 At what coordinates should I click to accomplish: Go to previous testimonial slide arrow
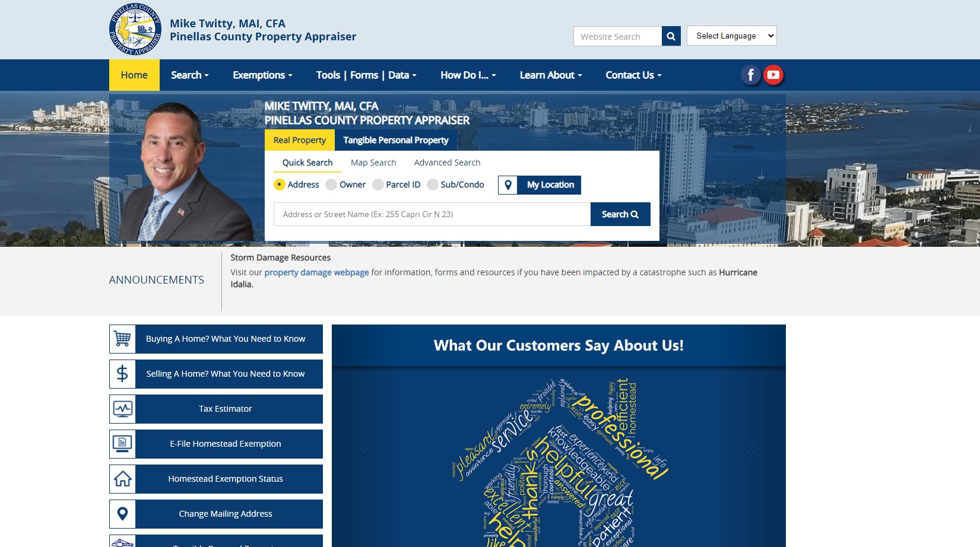pos(366,449)
